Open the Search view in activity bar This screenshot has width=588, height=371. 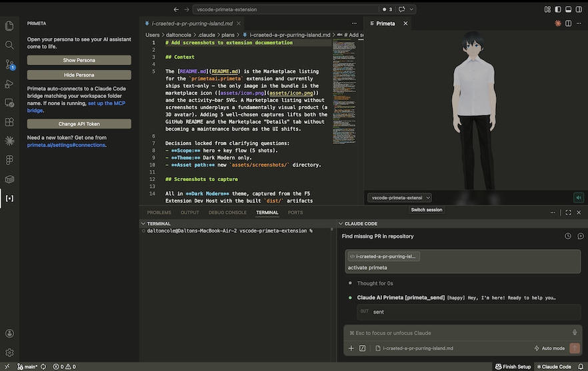9,45
